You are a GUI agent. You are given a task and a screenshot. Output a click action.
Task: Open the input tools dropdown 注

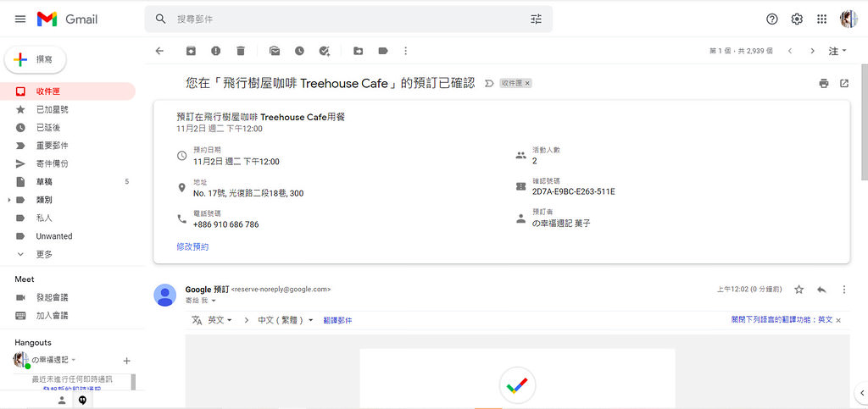click(837, 51)
